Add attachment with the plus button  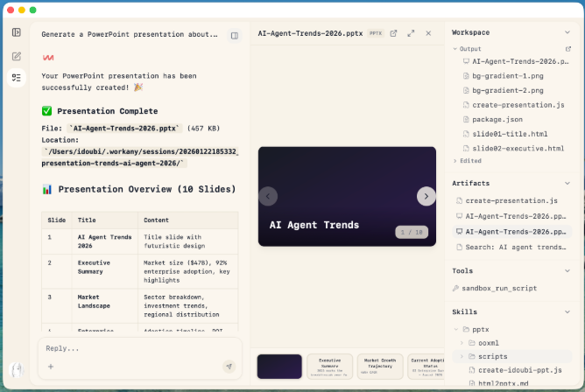click(x=51, y=367)
